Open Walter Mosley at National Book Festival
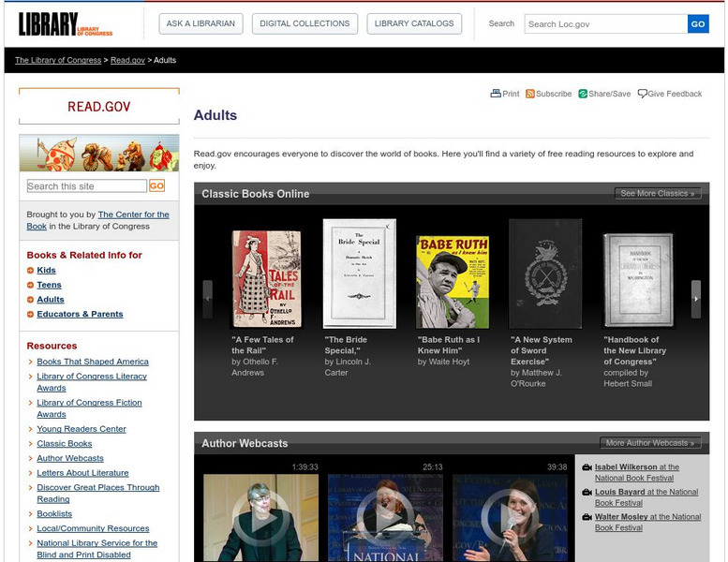This screenshot has height=562, width=728. tap(647, 522)
